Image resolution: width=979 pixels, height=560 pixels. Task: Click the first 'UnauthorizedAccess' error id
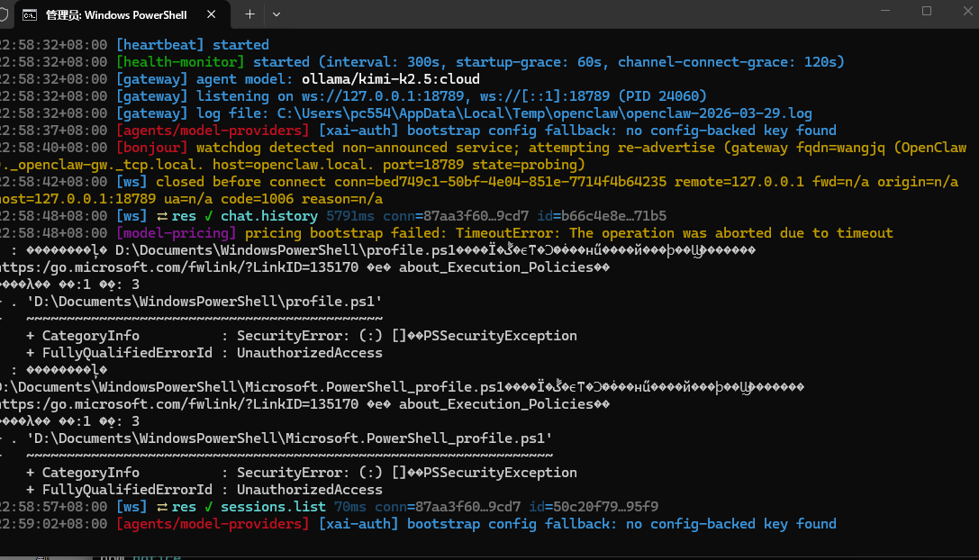(x=309, y=353)
